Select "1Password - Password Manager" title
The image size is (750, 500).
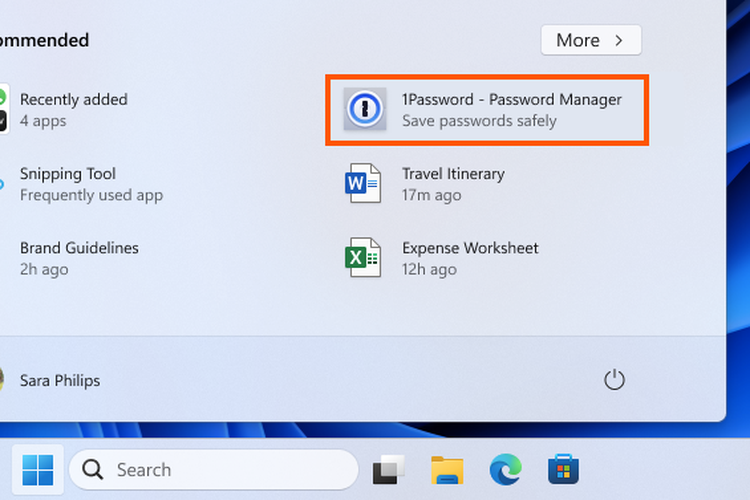(511, 100)
